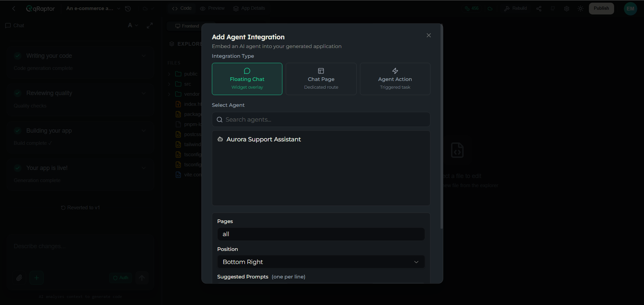Viewport: 644px width, 305px height.
Task: Close the Add Agent Integration dialog
Action: point(428,35)
